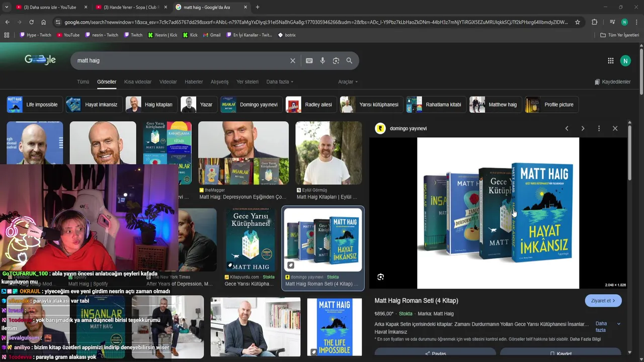Image resolution: width=644 pixels, height=362 pixels.
Task: Expand Daha fazla description text
Action: (x=608, y=327)
